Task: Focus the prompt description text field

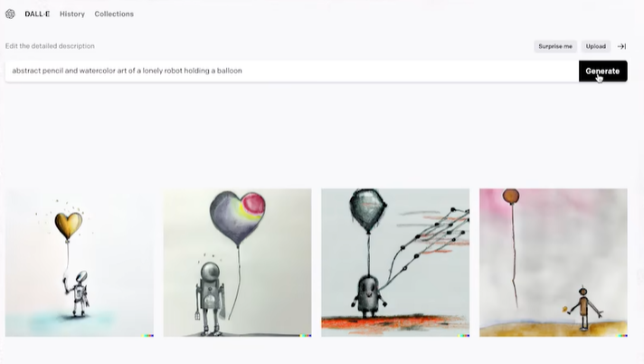Action: pyautogui.click(x=292, y=72)
